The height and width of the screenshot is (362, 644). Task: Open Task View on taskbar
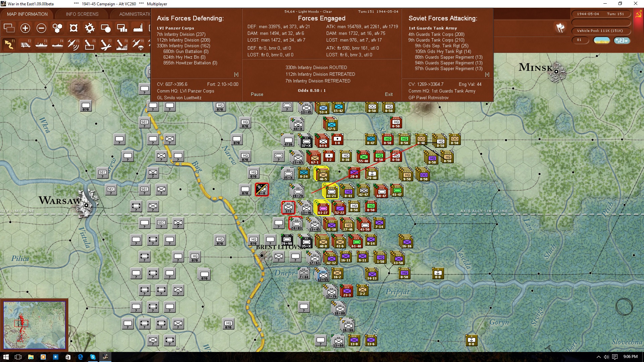[x=18, y=357]
